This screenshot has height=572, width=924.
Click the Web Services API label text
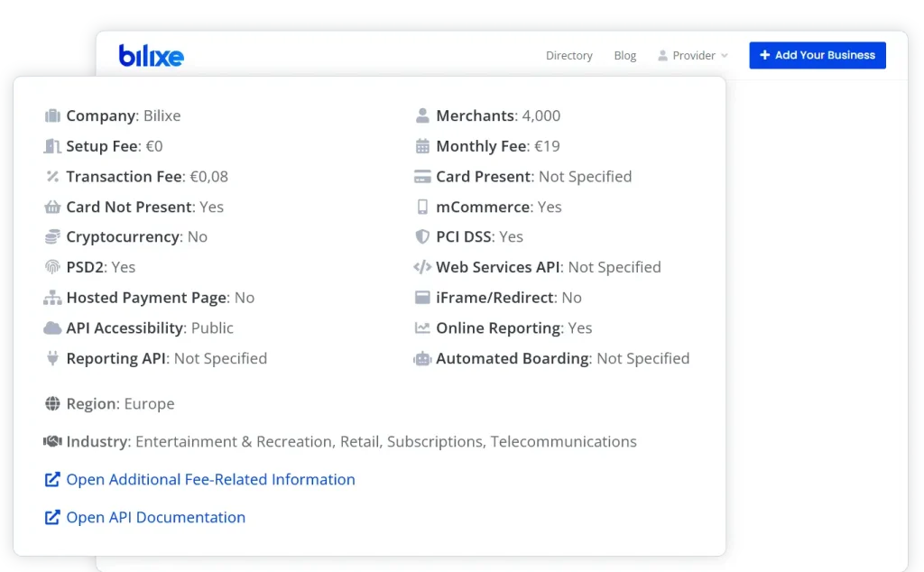[x=498, y=267]
